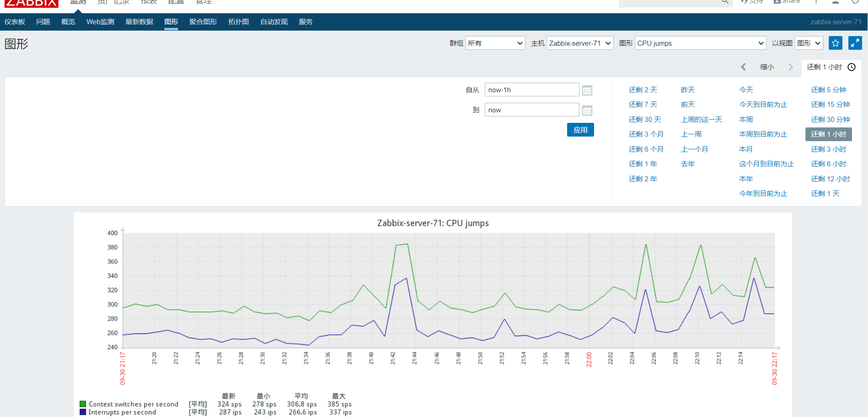Click the 缩小 zoom out button
The width and height of the screenshot is (868, 417).
(767, 67)
